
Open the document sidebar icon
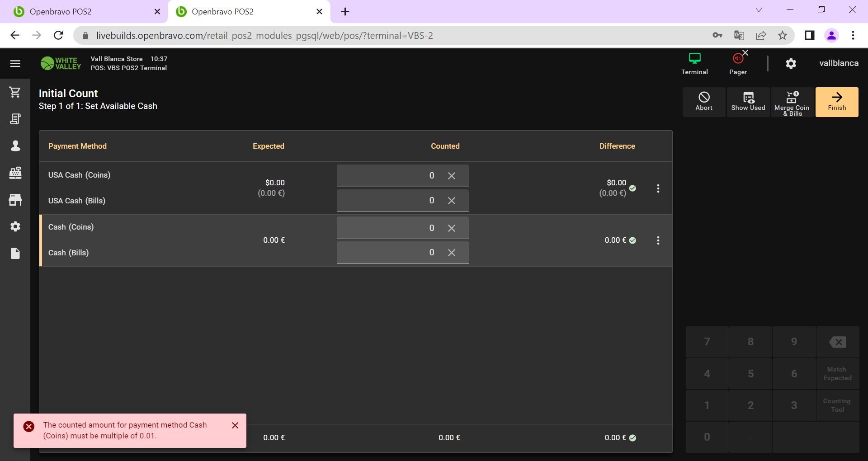pos(15,254)
